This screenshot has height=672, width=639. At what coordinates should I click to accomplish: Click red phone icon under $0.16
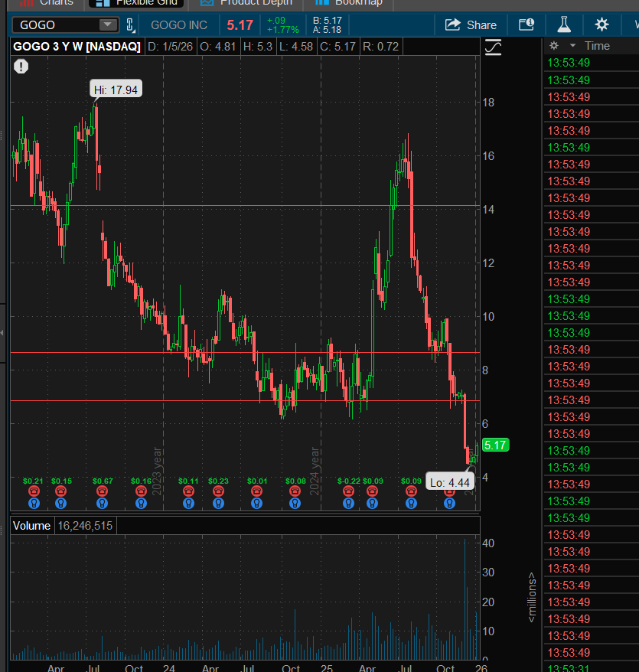point(141,491)
